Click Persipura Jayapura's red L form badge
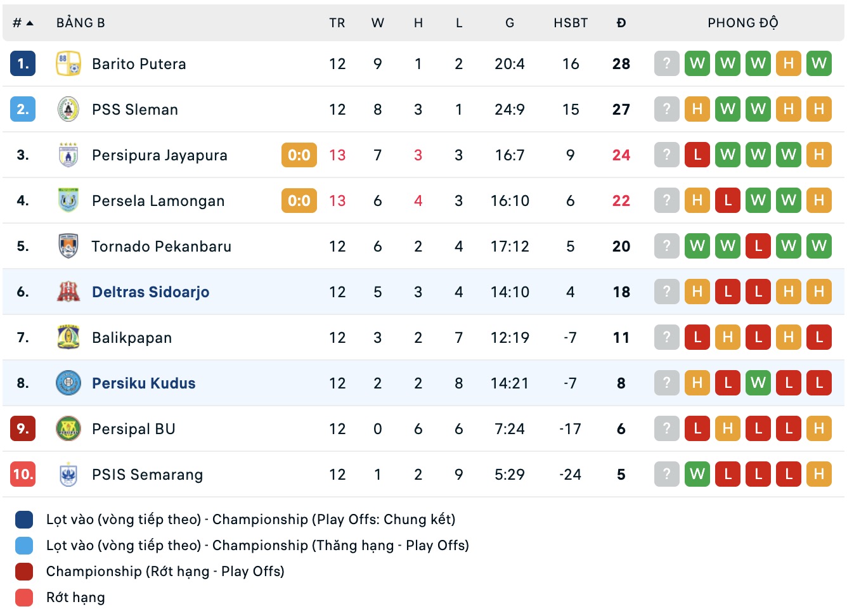Screen dimensions: 847x616 pyautogui.click(x=697, y=155)
